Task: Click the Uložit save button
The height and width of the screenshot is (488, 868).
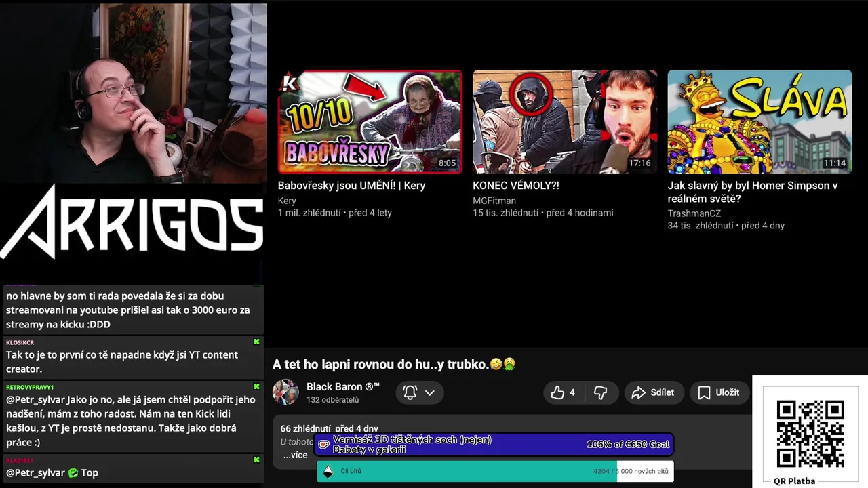Action: point(719,392)
